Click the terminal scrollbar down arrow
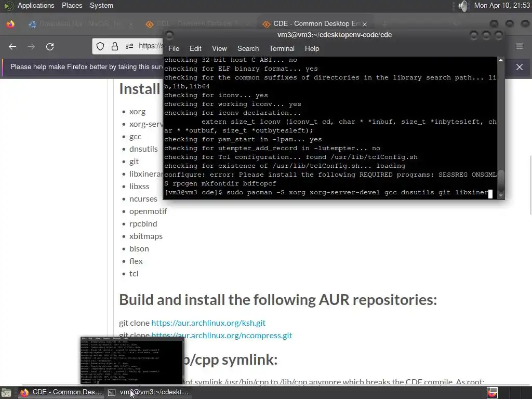532x399 pixels. pos(501,196)
